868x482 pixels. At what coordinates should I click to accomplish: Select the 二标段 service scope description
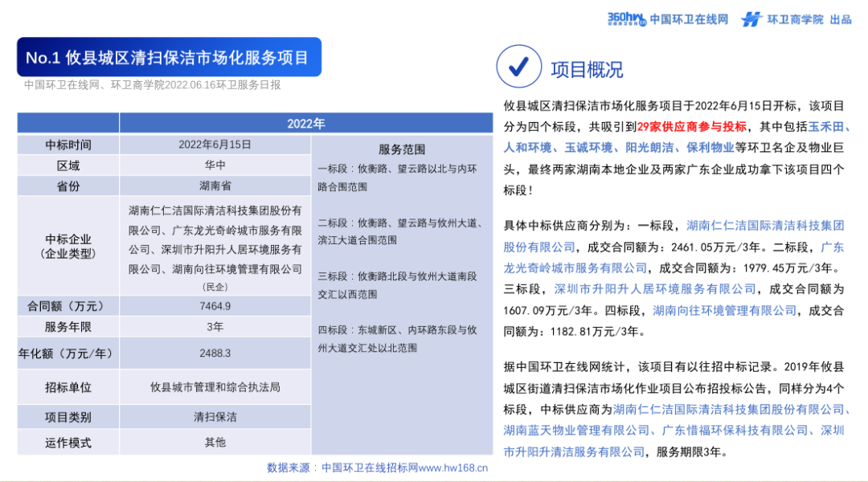401,231
